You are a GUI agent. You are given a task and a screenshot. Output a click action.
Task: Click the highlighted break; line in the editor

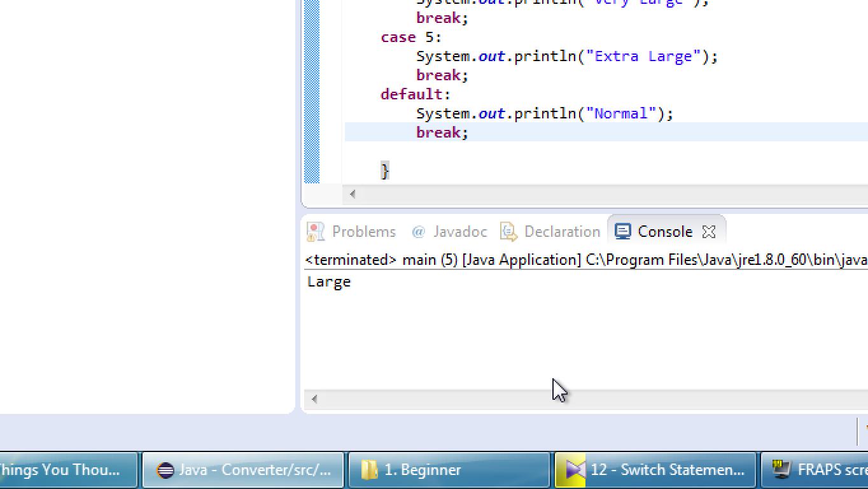click(442, 132)
